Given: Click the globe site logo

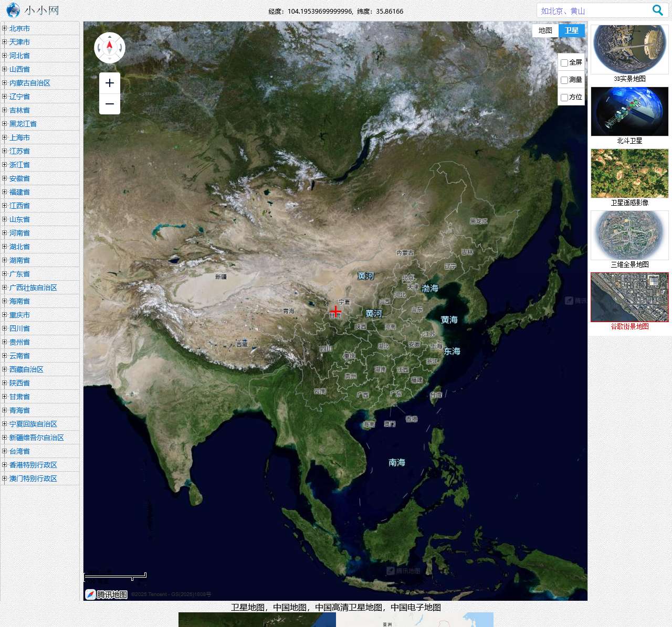Looking at the screenshot, I should [13, 10].
